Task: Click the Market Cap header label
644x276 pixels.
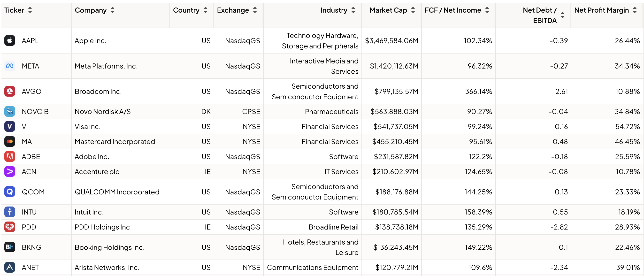Action: 388,10
